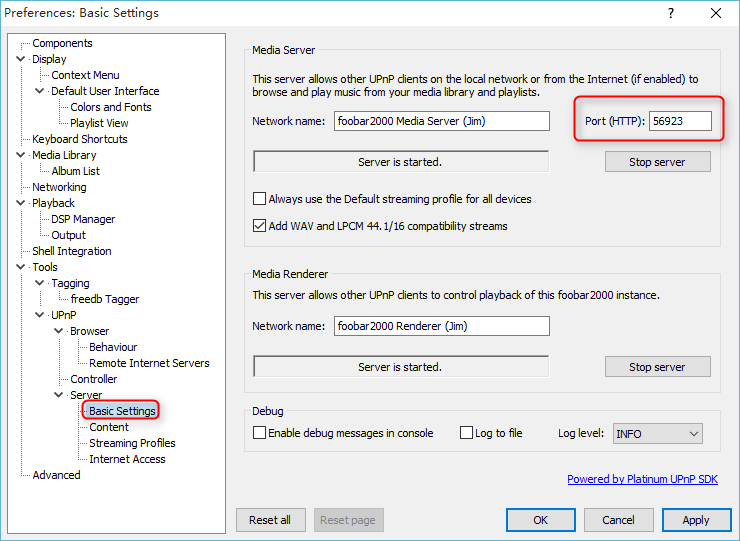740x541 pixels.
Task: Open the Playlist View page
Action: 99,123
